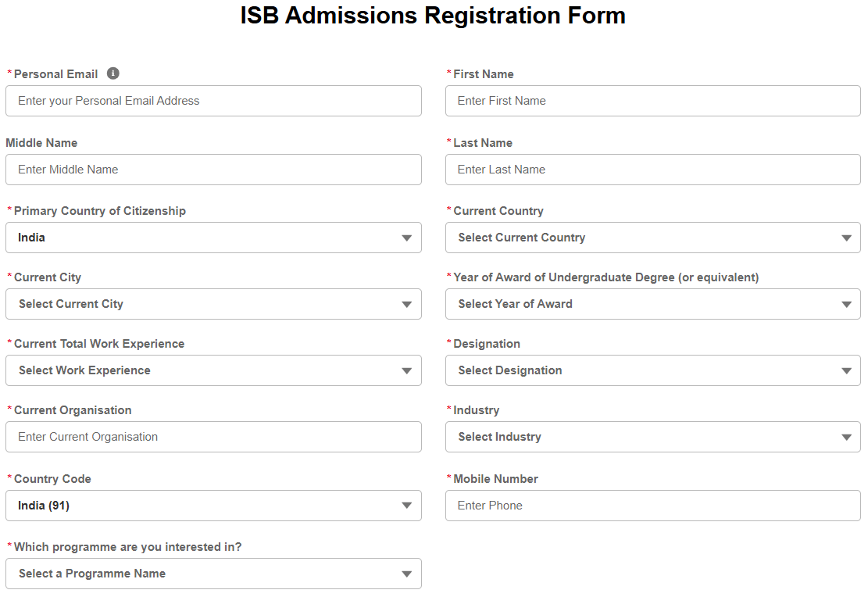Click the ISB Admissions Registration Form heading

[434, 15]
